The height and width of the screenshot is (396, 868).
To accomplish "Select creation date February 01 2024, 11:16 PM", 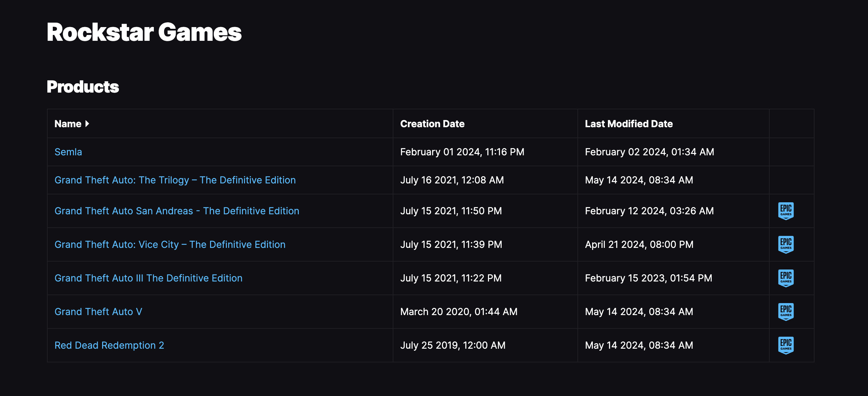I will [x=462, y=152].
